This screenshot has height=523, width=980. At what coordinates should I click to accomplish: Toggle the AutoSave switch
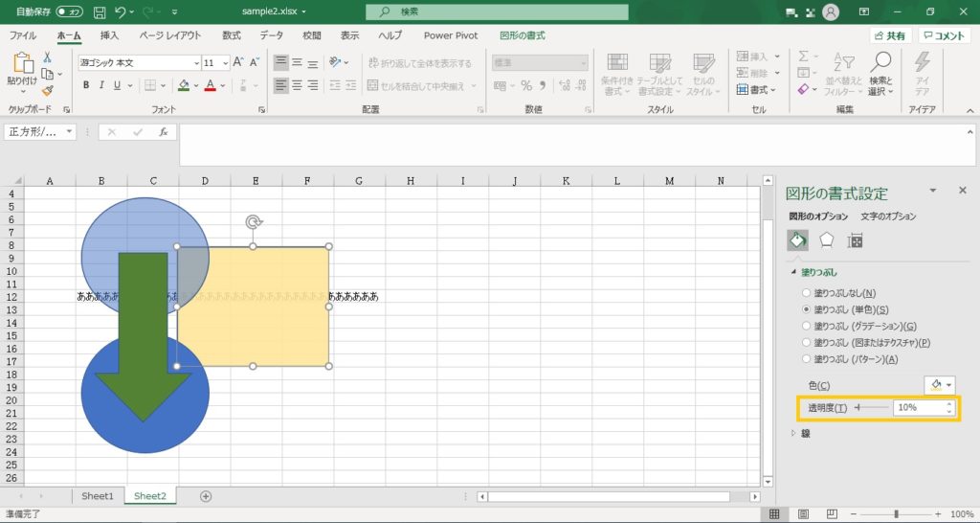pos(70,12)
